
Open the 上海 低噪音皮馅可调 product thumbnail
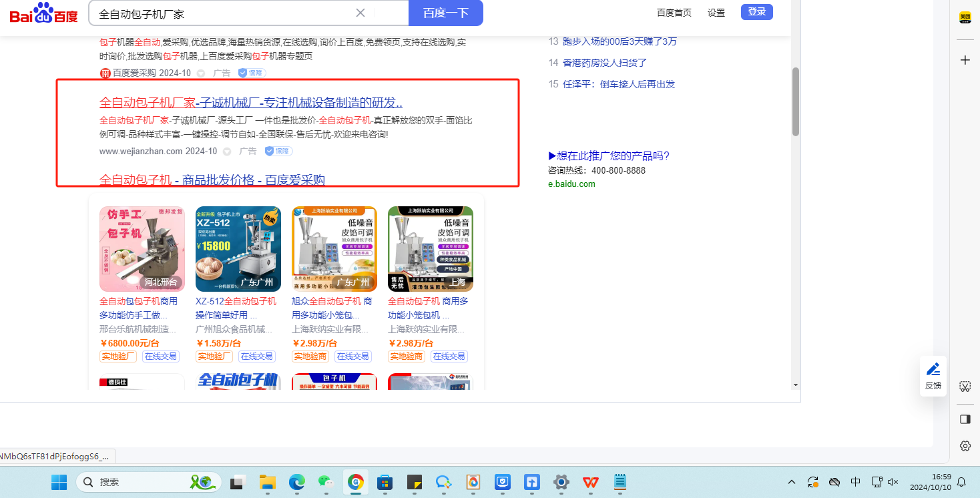point(431,249)
